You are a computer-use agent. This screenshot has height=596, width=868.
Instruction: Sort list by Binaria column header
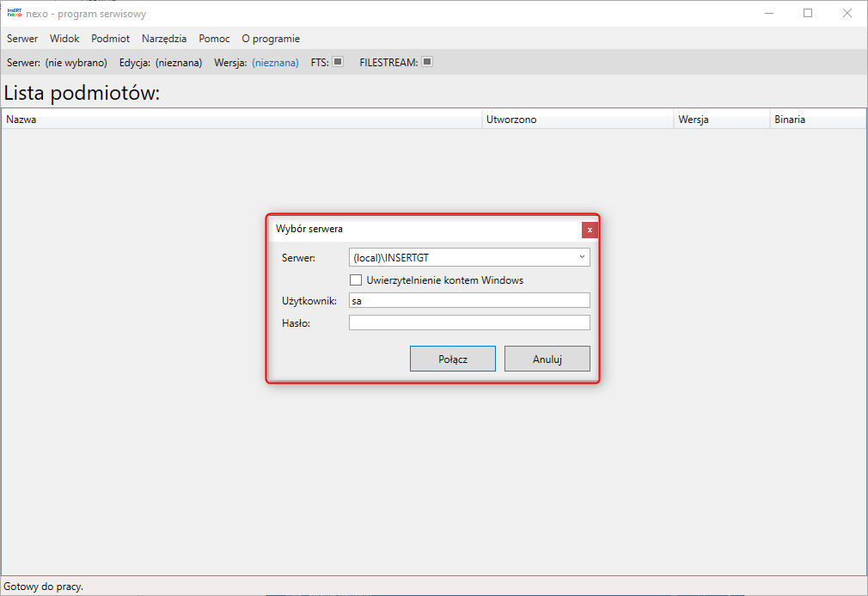[x=817, y=119]
